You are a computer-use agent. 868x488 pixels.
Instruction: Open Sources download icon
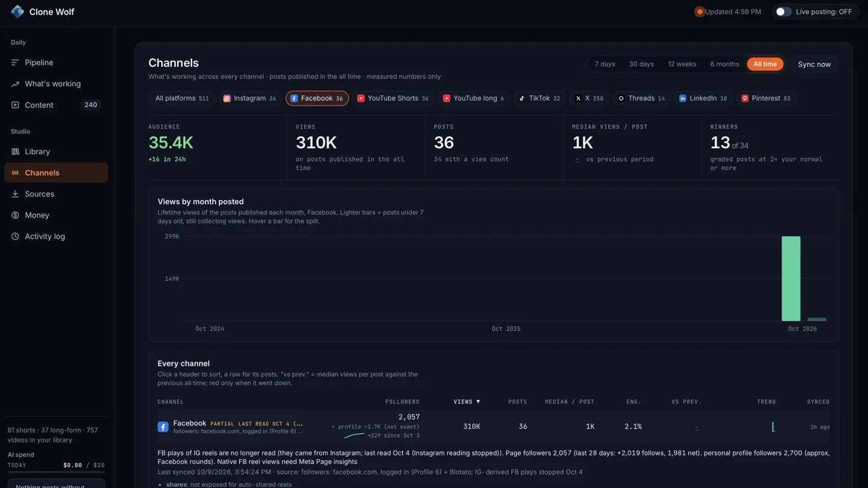(x=15, y=194)
